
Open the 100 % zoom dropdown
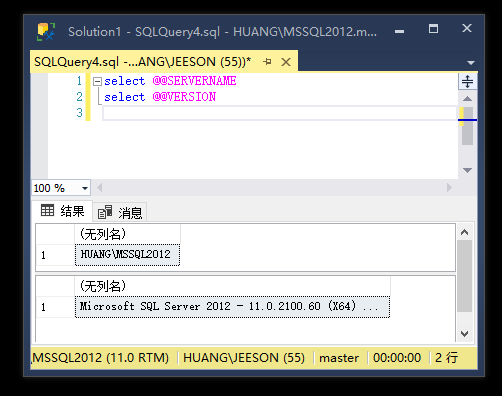85,188
